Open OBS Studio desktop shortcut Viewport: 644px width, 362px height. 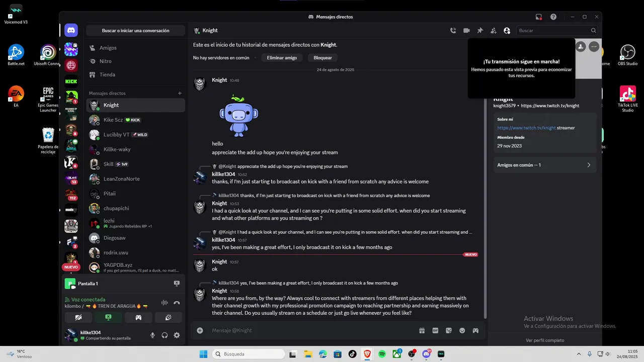627,55
